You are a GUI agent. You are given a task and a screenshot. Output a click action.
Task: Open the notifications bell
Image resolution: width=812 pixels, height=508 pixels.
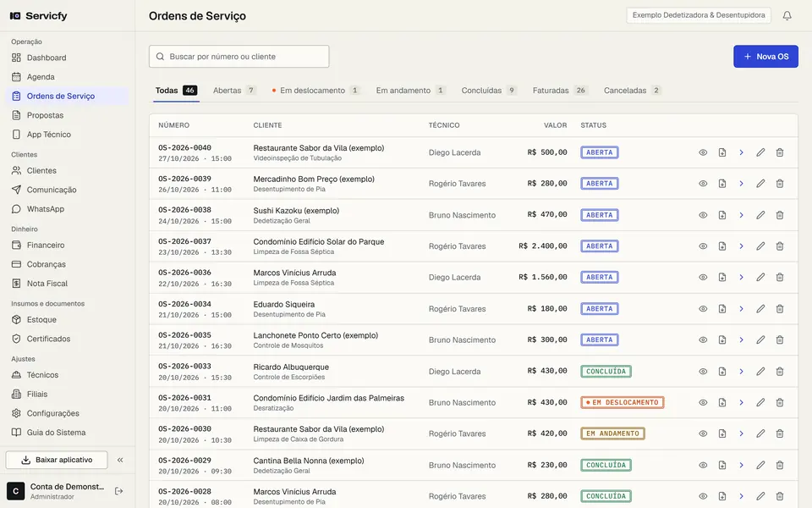pyautogui.click(x=787, y=15)
